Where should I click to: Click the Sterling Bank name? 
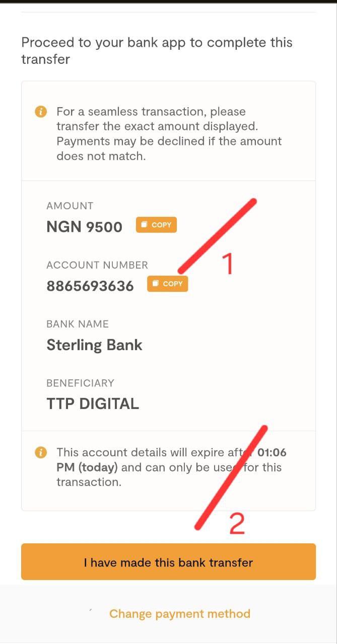(94, 345)
